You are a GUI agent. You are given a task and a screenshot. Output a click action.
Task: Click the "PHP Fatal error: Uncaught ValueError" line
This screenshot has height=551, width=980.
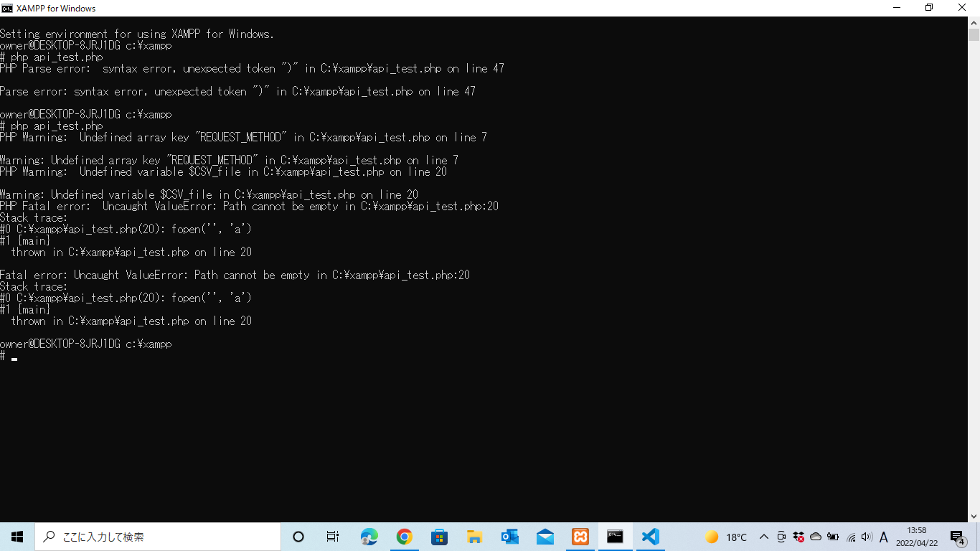coord(249,206)
